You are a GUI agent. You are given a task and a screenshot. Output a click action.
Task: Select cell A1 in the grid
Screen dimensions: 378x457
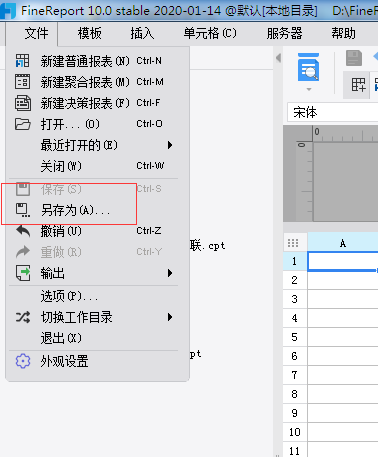343,261
